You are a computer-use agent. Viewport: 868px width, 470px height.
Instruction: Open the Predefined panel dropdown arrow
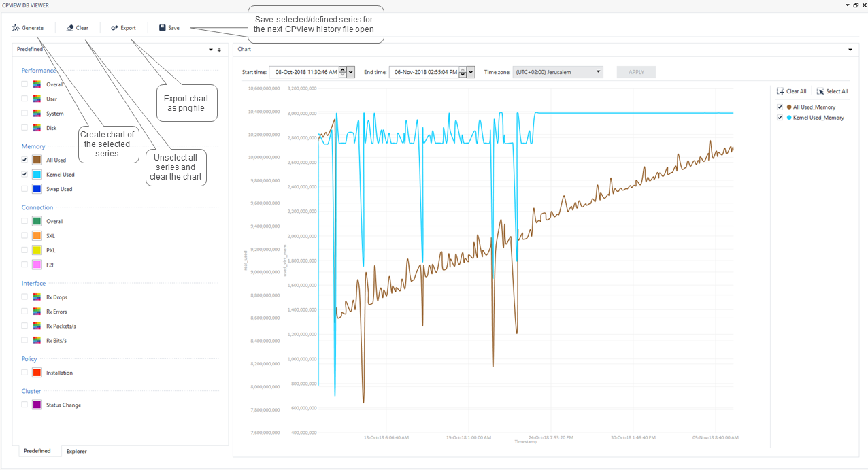click(210, 49)
